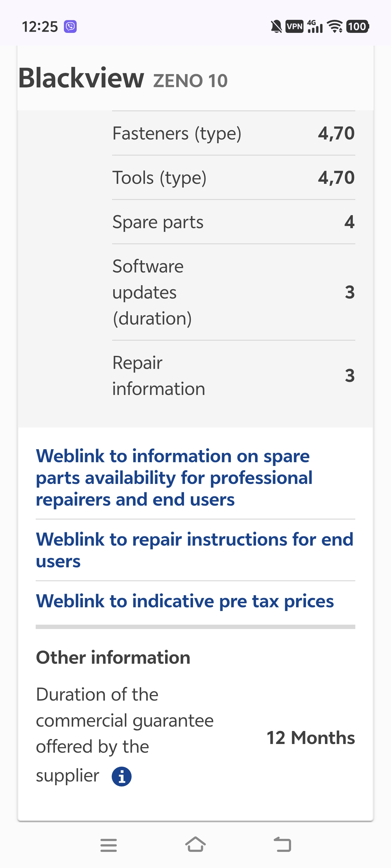Tap the Repair information score row
Image resolution: width=391 pixels, height=868 pixels.
point(233,376)
